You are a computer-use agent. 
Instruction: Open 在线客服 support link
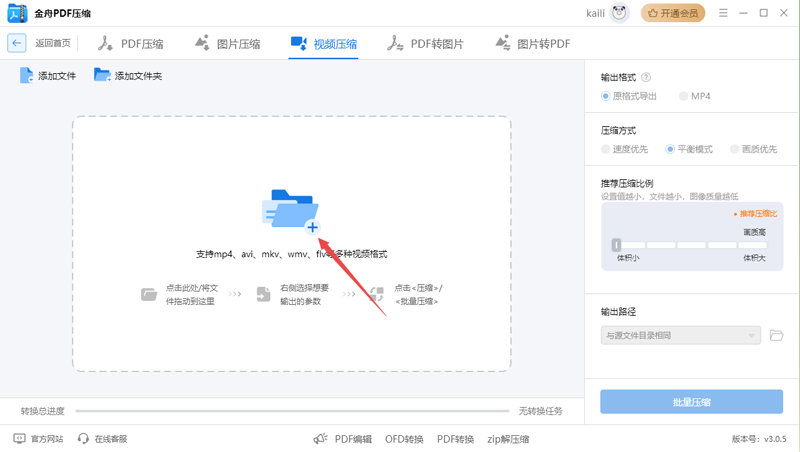(103, 439)
